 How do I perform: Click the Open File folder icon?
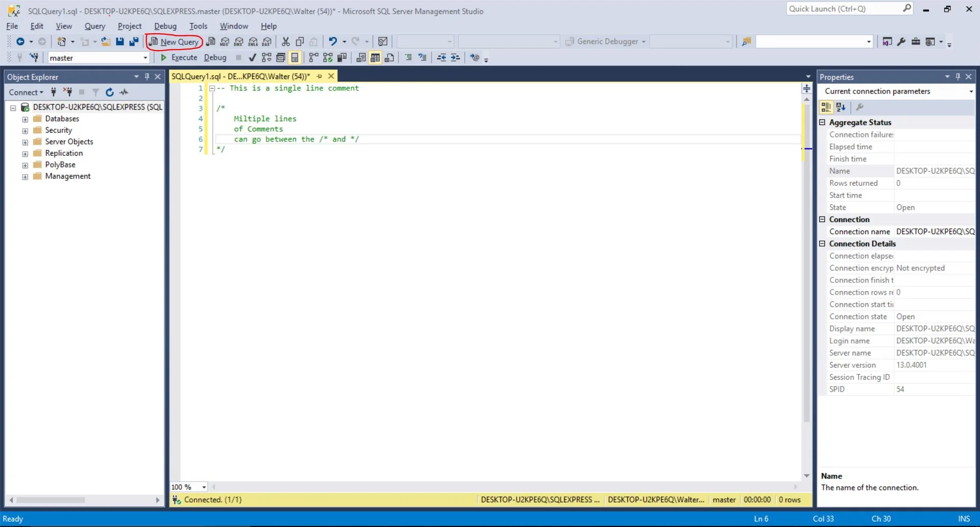(106, 42)
